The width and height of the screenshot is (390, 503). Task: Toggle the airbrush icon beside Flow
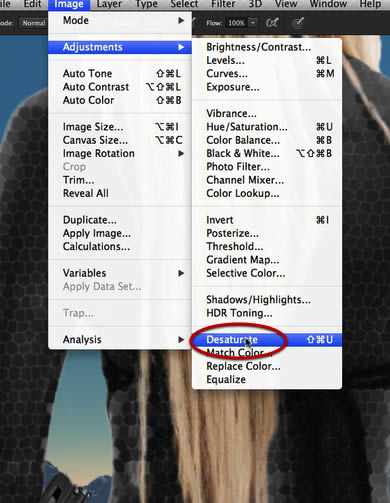(272, 23)
